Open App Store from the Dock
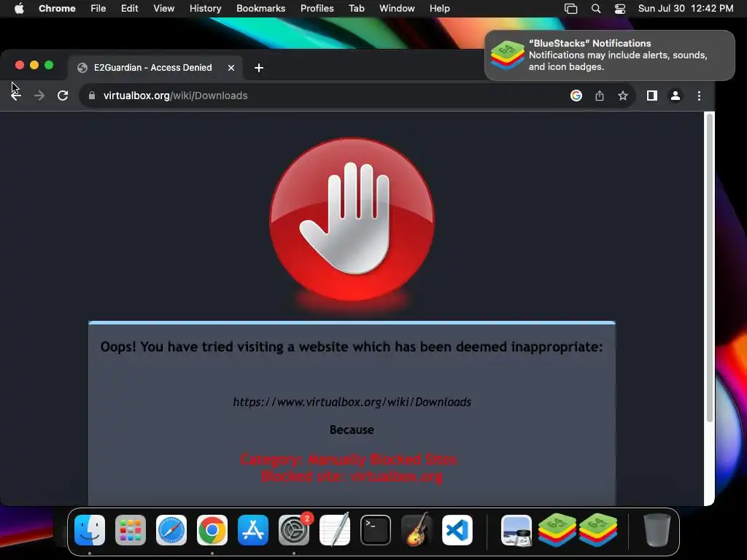This screenshot has width=747, height=560. pyautogui.click(x=253, y=530)
